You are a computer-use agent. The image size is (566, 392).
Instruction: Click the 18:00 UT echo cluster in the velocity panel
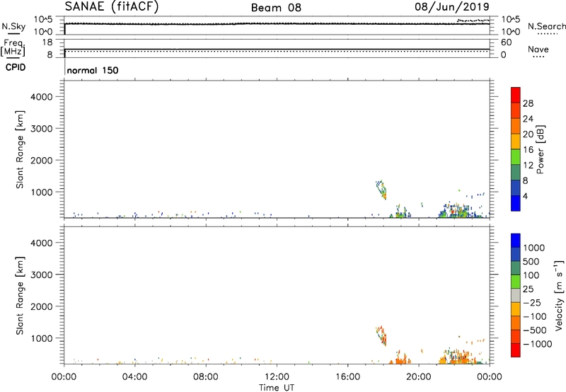[381, 335]
